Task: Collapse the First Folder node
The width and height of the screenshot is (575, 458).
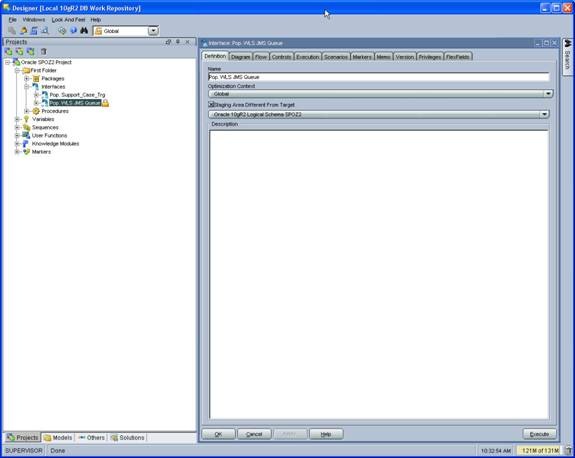Action: pyautogui.click(x=17, y=70)
